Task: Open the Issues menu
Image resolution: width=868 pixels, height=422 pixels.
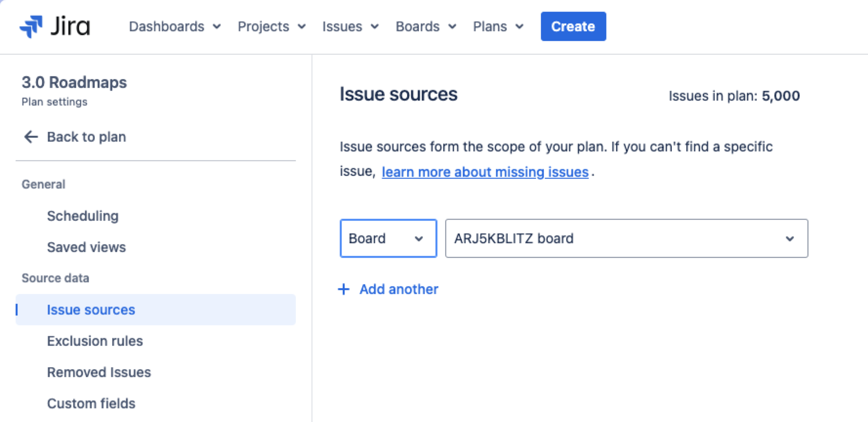Action: pyautogui.click(x=350, y=26)
